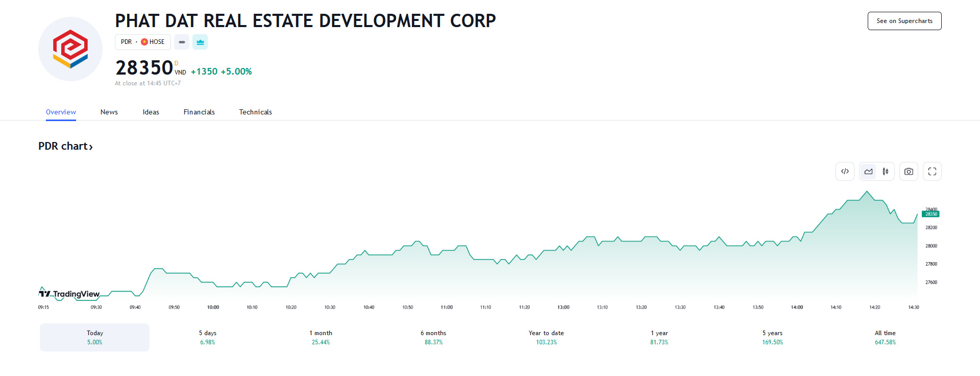Select the 1 month time range
The width and height of the screenshot is (980, 376).
[321, 337]
